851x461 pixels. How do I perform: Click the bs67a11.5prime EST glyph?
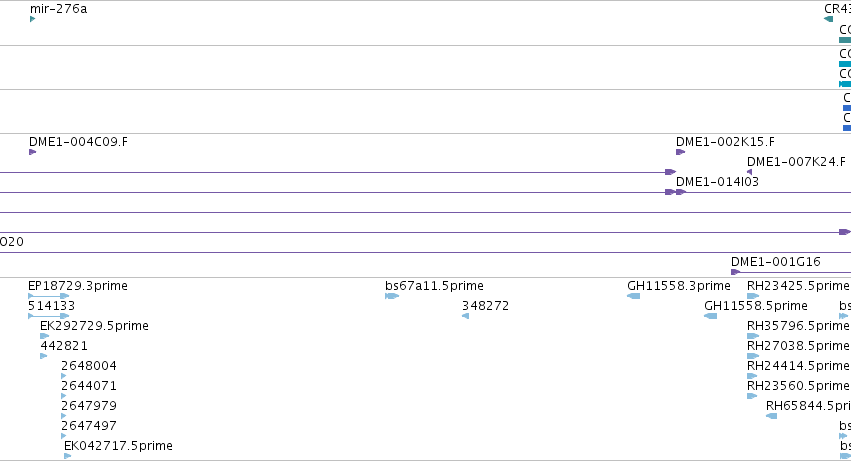(392, 296)
